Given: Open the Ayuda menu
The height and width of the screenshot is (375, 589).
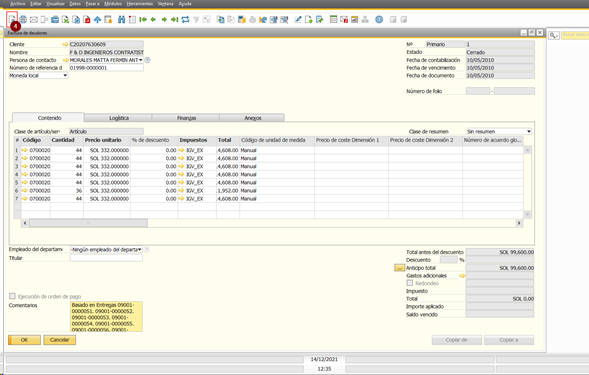Looking at the screenshot, I should coord(185,3).
